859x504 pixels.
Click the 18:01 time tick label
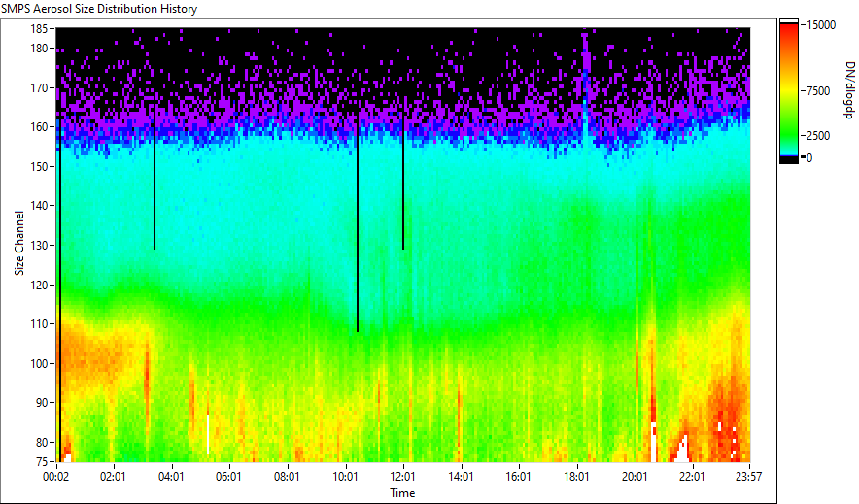click(x=576, y=477)
